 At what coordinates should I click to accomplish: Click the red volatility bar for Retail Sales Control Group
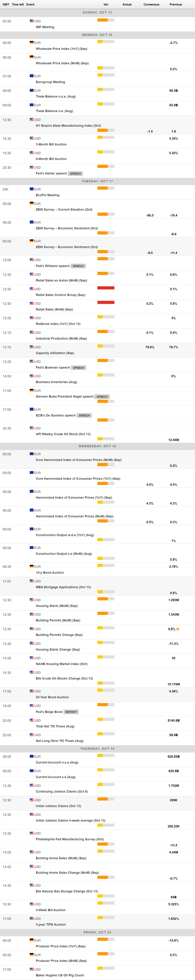(x=106, y=288)
